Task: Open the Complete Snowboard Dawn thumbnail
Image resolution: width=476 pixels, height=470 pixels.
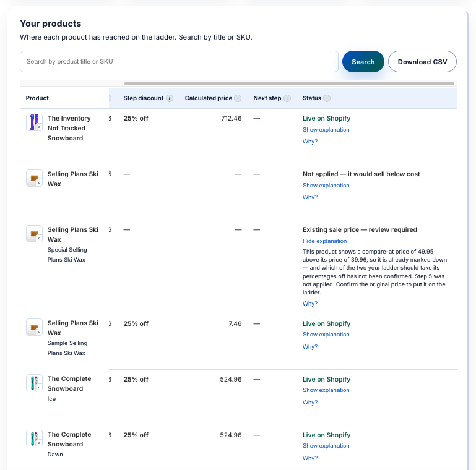Action: click(34, 438)
